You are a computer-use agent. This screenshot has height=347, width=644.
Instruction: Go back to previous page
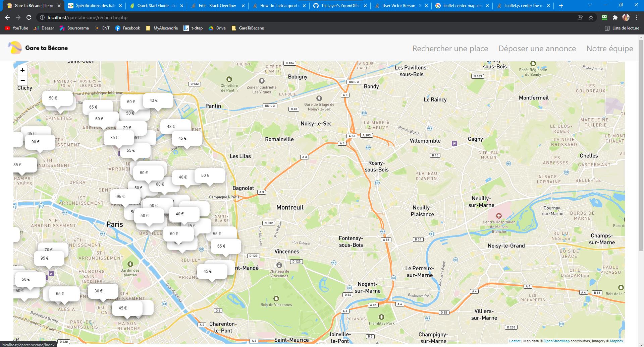pyautogui.click(x=7, y=17)
